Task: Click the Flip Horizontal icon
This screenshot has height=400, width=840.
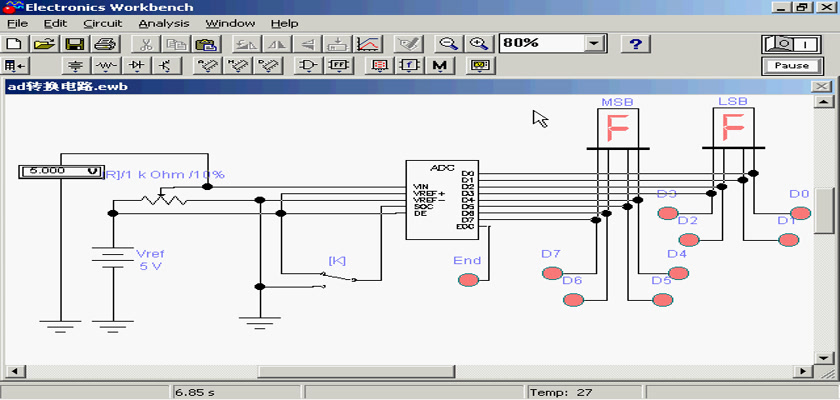Action: [276, 44]
